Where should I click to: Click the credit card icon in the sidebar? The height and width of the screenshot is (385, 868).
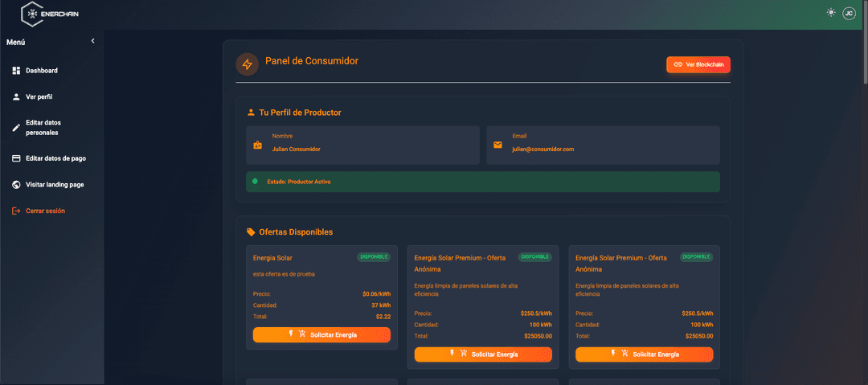click(x=16, y=158)
